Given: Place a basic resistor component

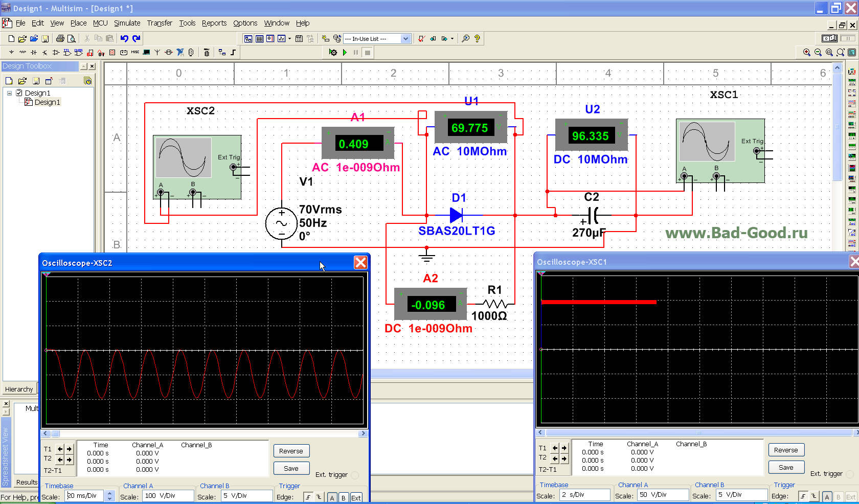Looking at the screenshot, I should pos(22,52).
